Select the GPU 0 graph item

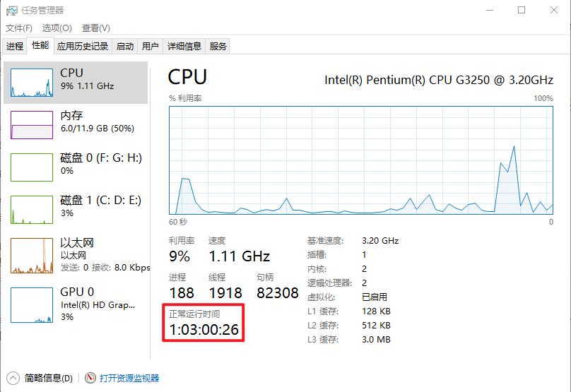pos(32,302)
